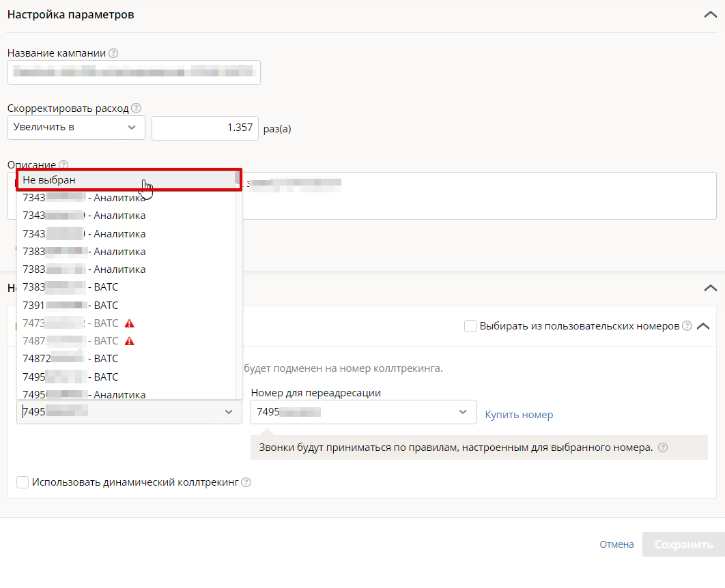Screen dimensions: 725x588
Task: Click help icon beside Скорректировать расход
Action: [137, 108]
